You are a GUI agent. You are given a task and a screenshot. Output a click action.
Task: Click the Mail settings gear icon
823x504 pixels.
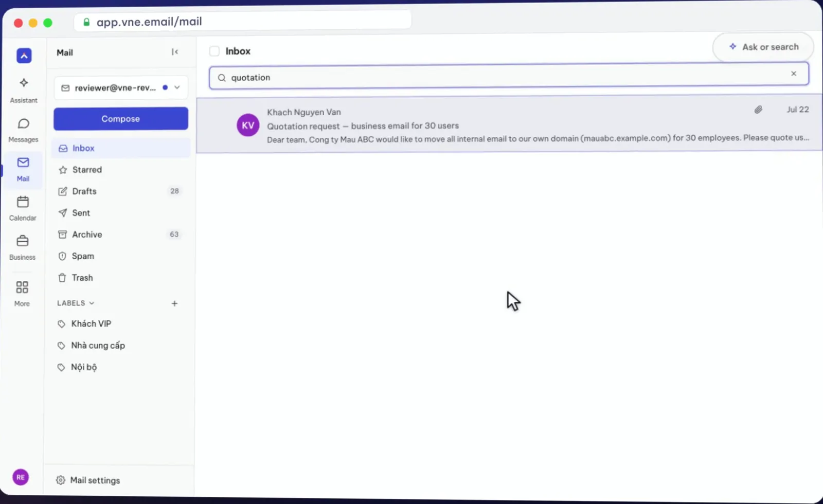(61, 480)
